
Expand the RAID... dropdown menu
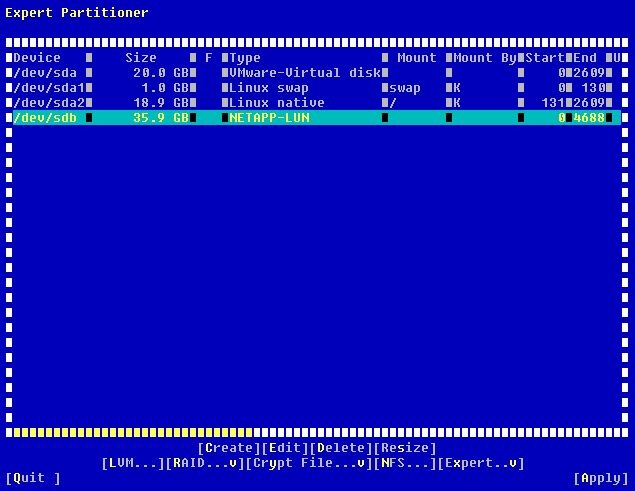pos(205,463)
